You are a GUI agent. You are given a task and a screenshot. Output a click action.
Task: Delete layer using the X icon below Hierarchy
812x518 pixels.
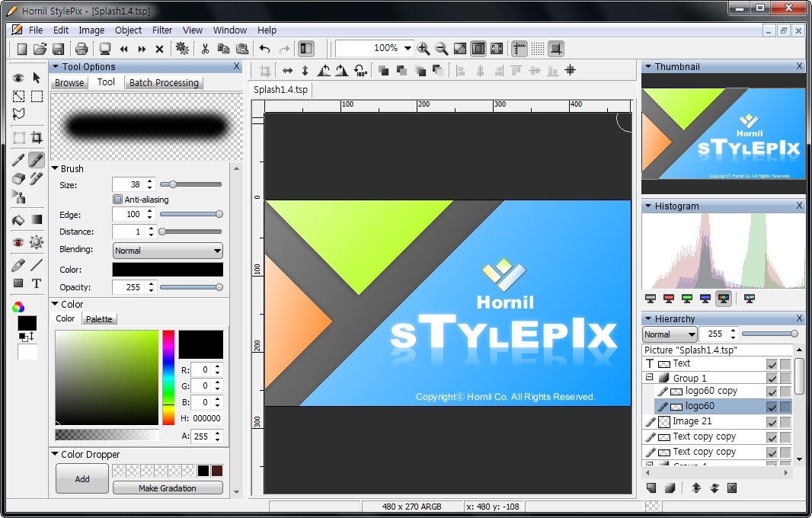coord(732,488)
